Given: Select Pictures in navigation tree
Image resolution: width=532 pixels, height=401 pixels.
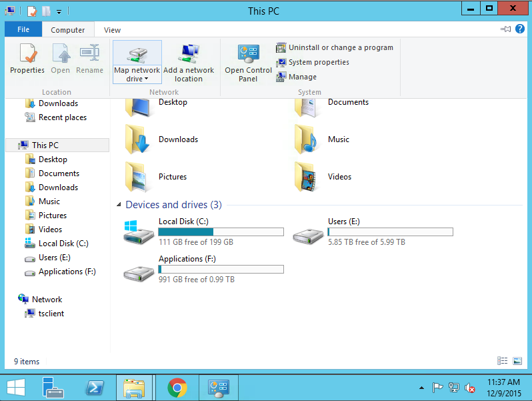Looking at the screenshot, I should click(x=46, y=216).
